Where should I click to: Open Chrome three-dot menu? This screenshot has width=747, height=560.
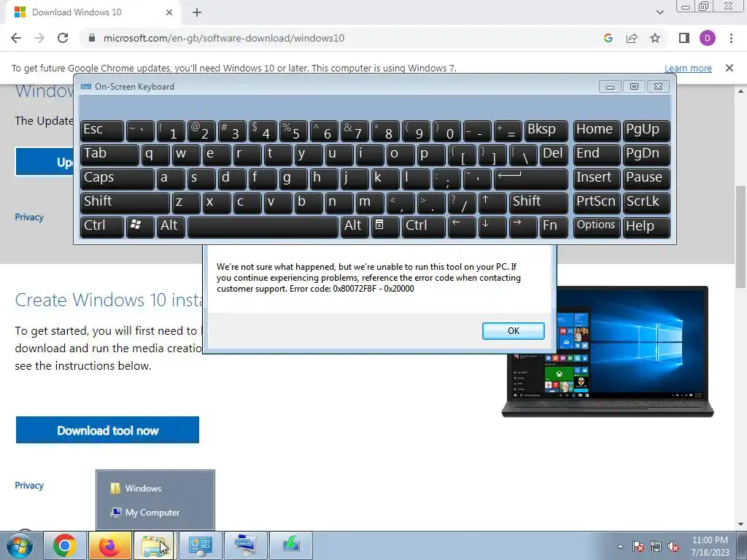(x=731, y=38)
